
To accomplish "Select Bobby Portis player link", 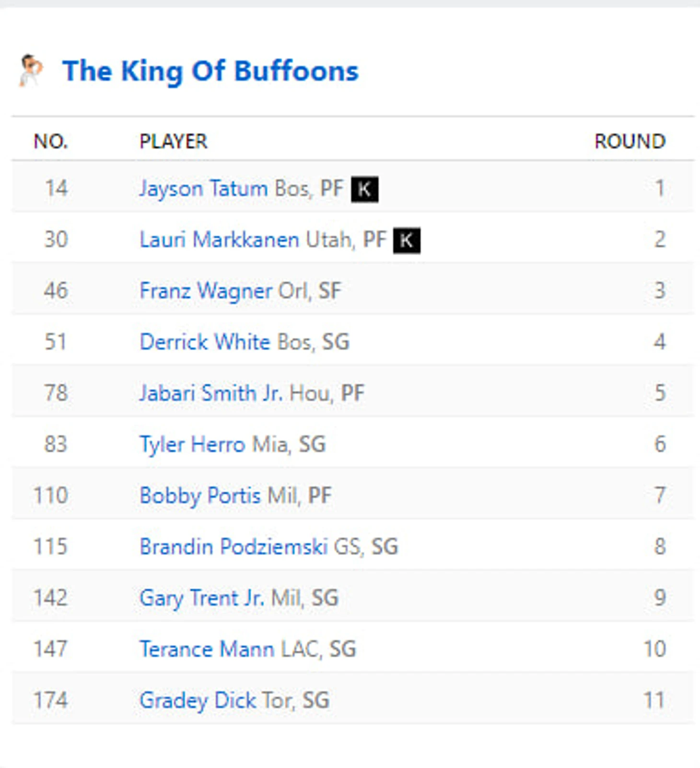I will pos(200,496).
